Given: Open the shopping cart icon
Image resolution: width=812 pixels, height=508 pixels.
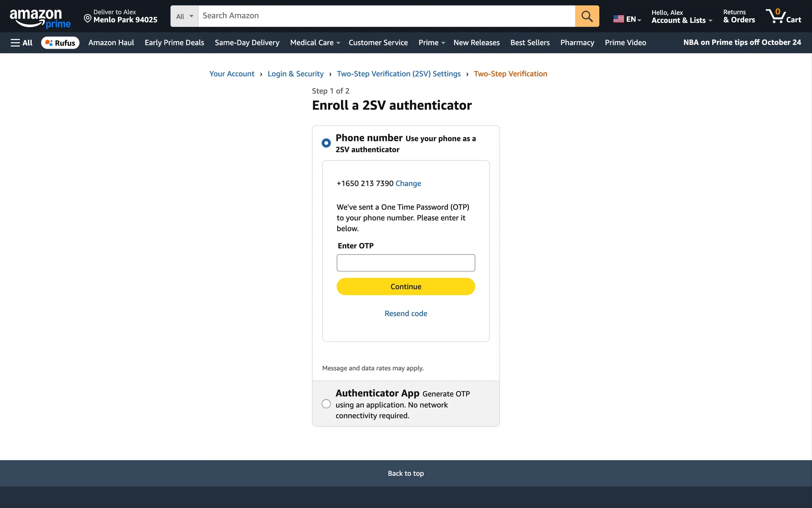Looking at the screenshot, I should coord(783,16).
